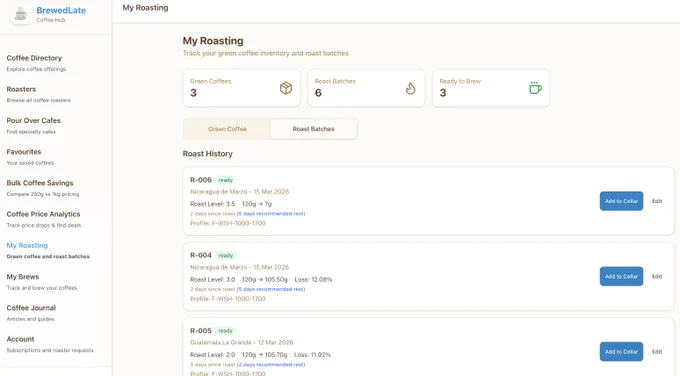Image resolution: width=680 pixels, height=376 pixels.
Task: Click the ready badge on R-004
Action: pyautogui.click(x=226, y=255)
